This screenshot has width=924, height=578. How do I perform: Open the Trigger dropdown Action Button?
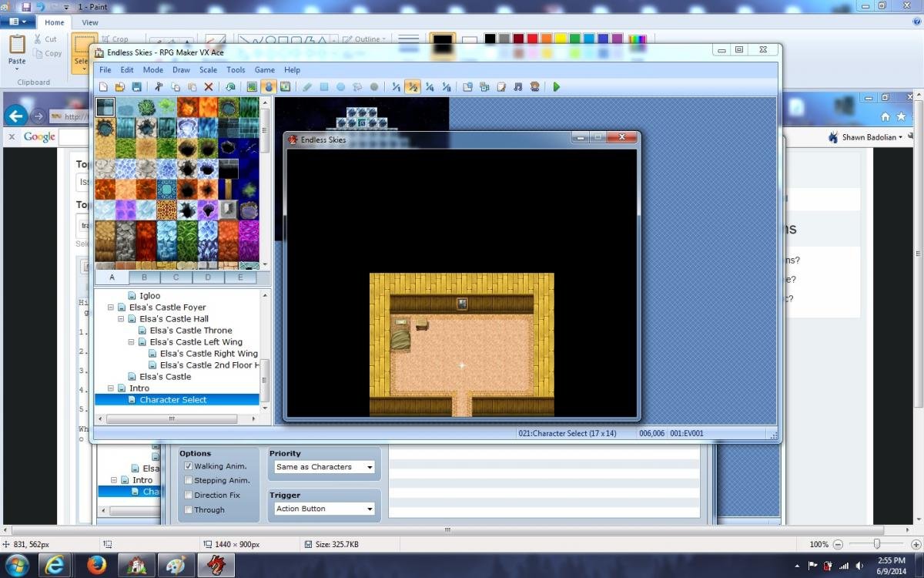tap(324, 509)
